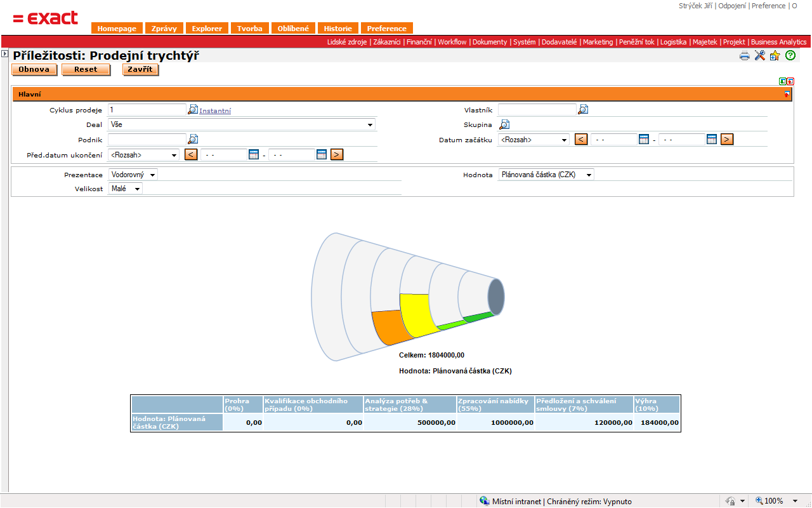Viewport: 812px width, 508px height.
Task: Click the Odpojení link
Action: pos(732,6)
